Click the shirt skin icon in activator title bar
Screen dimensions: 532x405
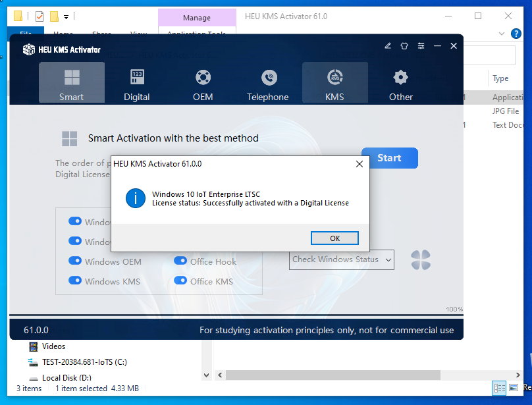(404, 46)
